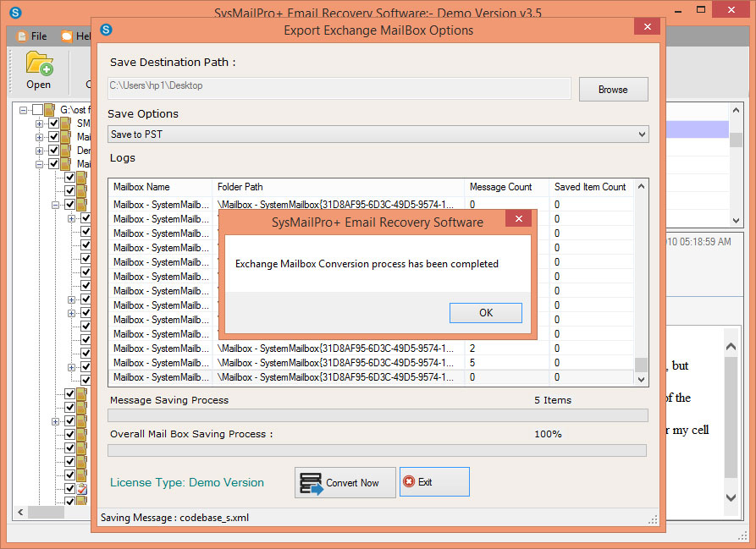Click the calendar icon near tree bottom
The width and height of the screenshot is (756, 549).
pos(82,488)
